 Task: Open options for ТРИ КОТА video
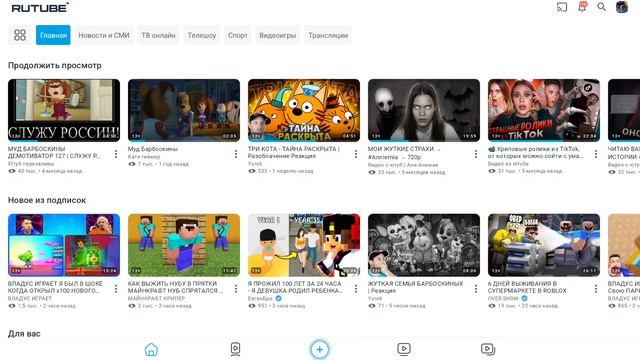click(x=356, y=154)
